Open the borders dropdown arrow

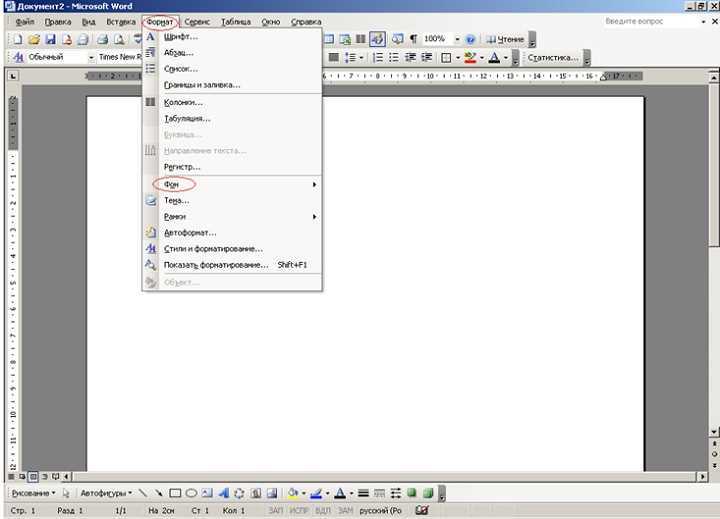tap(458, 57)
